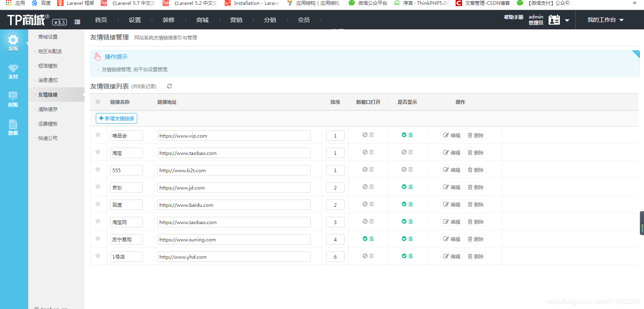Open the 系统 settings sidebar icon
The height and width of the screenshot is (309, 644).
(13, 43)
